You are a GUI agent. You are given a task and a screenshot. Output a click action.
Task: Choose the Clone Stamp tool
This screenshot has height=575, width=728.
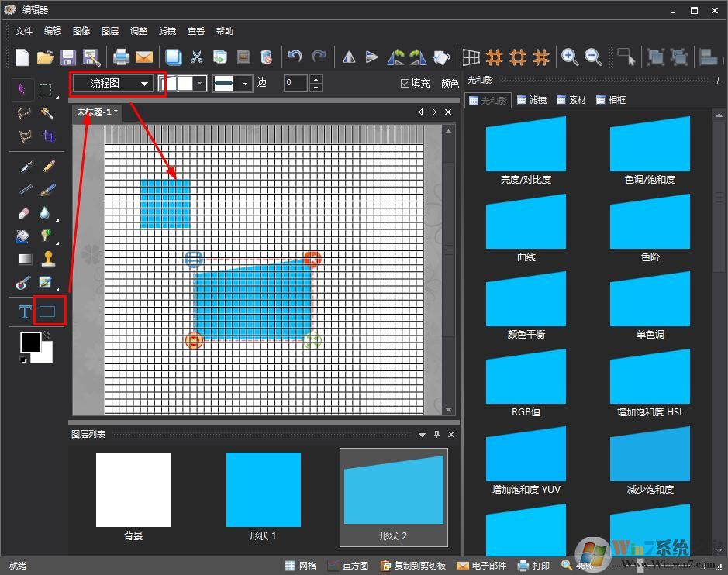click(48, 259)
